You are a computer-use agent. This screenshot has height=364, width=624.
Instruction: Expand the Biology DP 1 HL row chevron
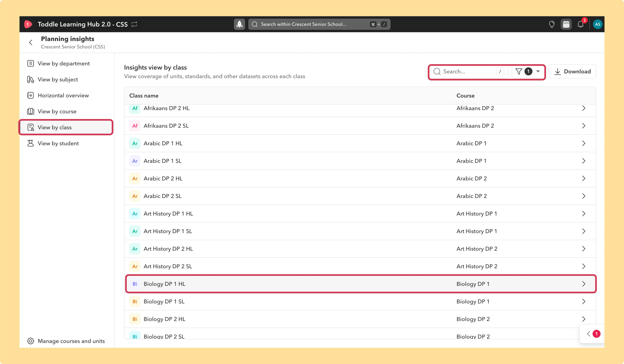click(584, 284)
